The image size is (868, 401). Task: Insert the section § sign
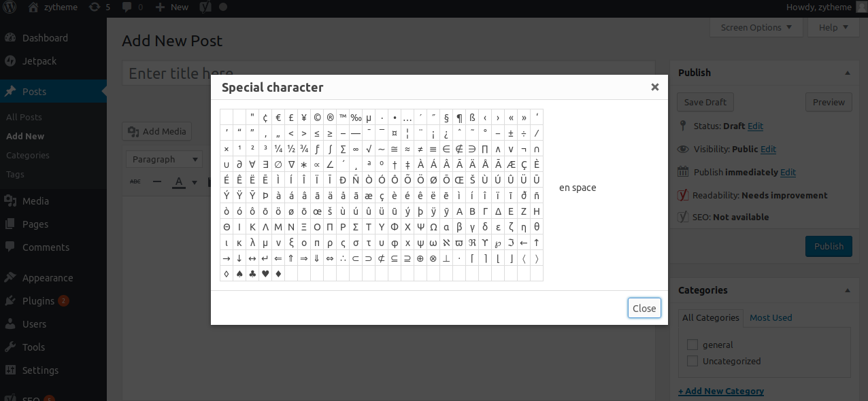tap(446, 118)
